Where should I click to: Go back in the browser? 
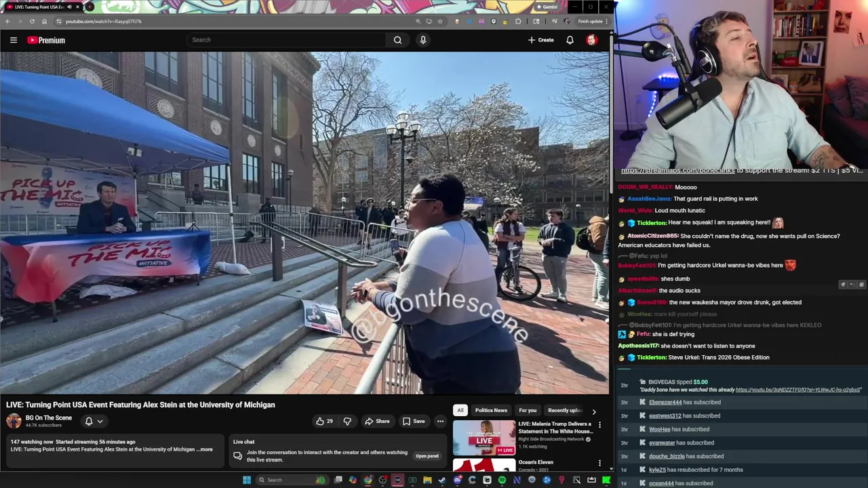[x=7, y=21]
